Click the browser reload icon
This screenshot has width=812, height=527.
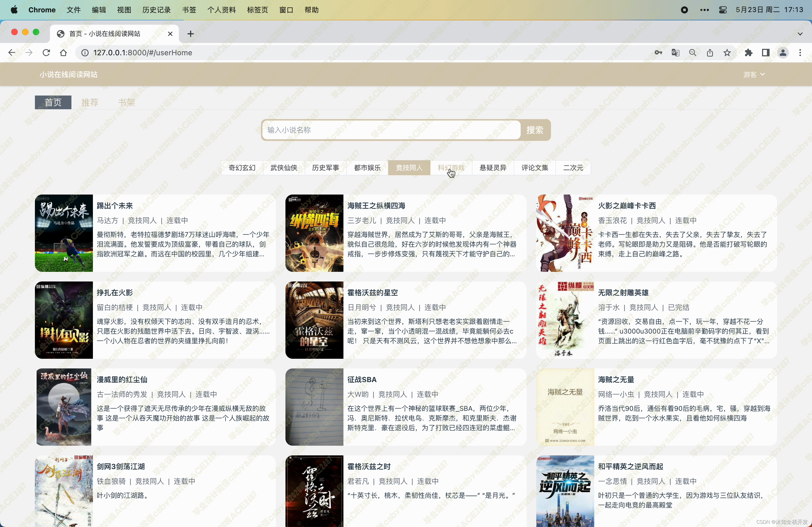[x=46, y=53]
